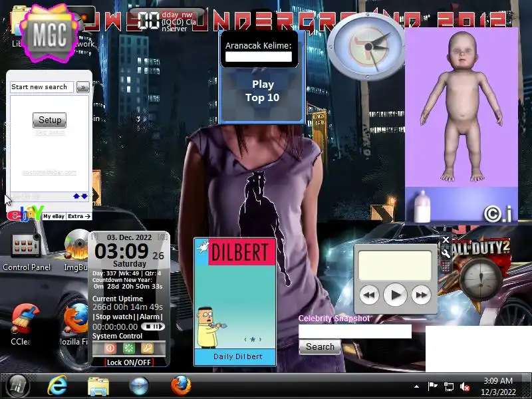The height and width of the screenshot is (399, 532).
Task: Click rewind on the media gadget
Action: (369, 295)
